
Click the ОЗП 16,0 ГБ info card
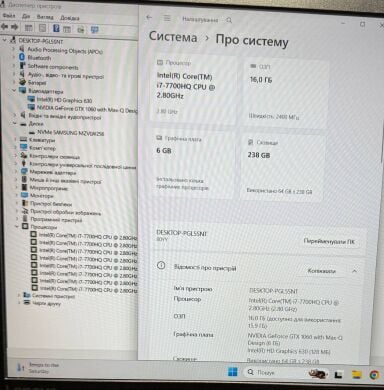(x=286, y=93)
